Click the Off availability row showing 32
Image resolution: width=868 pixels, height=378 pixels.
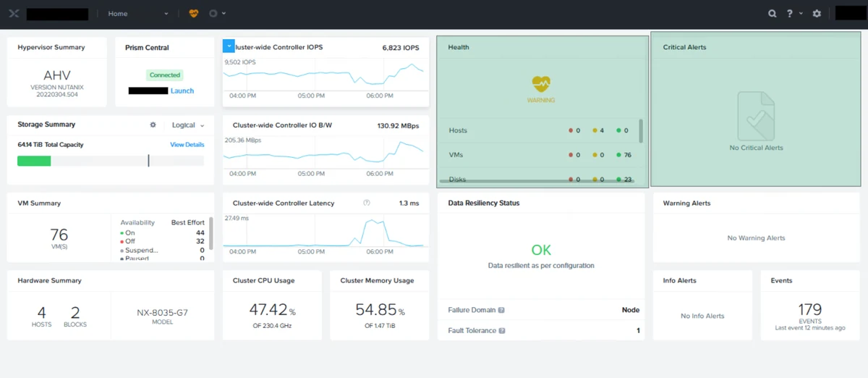(x=162, y=241)
